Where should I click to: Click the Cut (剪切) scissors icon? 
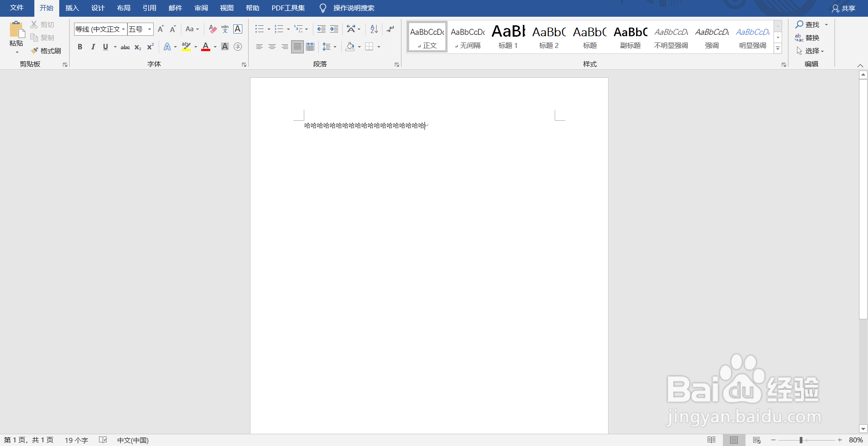tap(34, 24)
